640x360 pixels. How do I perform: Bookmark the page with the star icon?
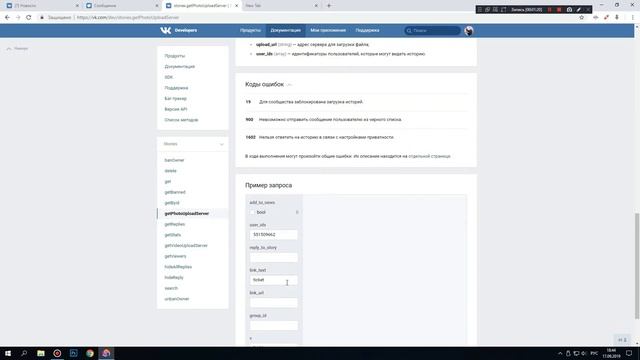click(582, 18)
